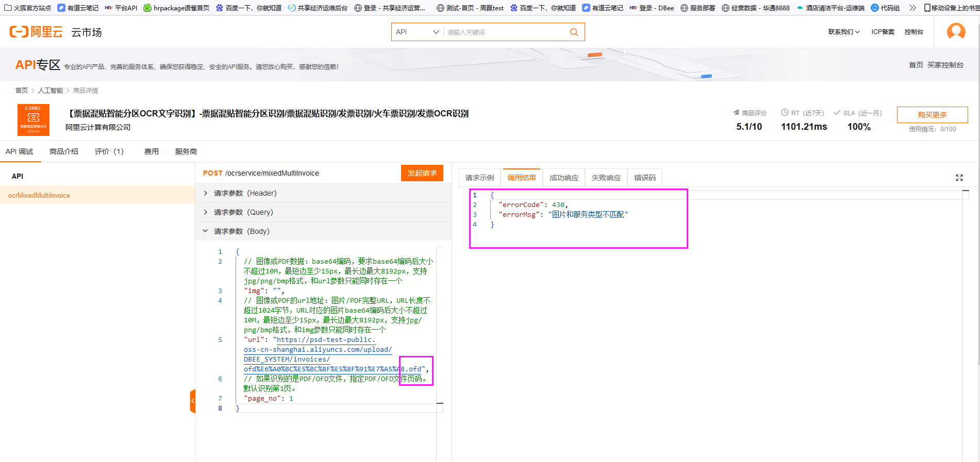Screen dimensions: 980x462
Task: Click the "img": "" line in body
Action: [x=264, y=291]
